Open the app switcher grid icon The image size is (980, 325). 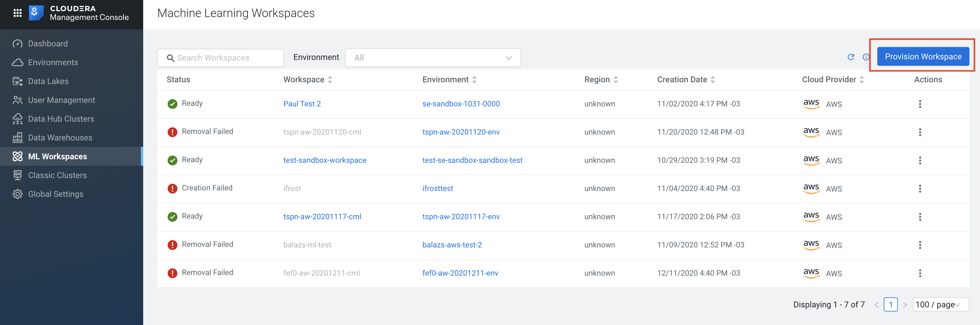[18, 13]
